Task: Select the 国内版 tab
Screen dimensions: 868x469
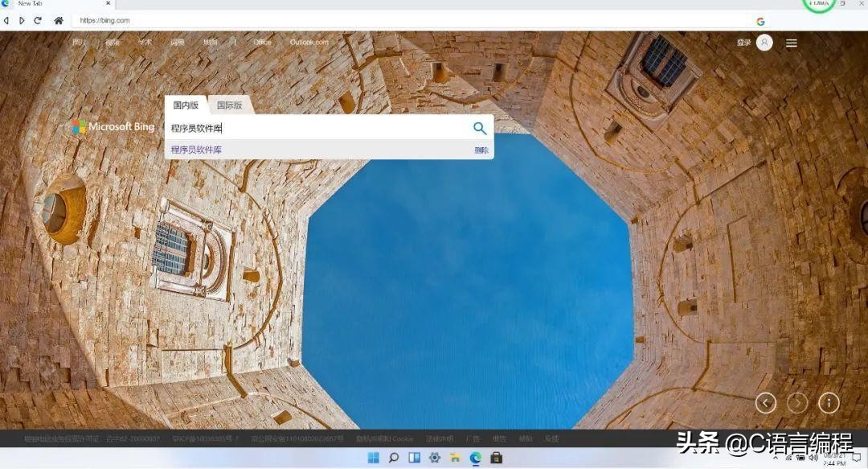Action: (185, 105)
